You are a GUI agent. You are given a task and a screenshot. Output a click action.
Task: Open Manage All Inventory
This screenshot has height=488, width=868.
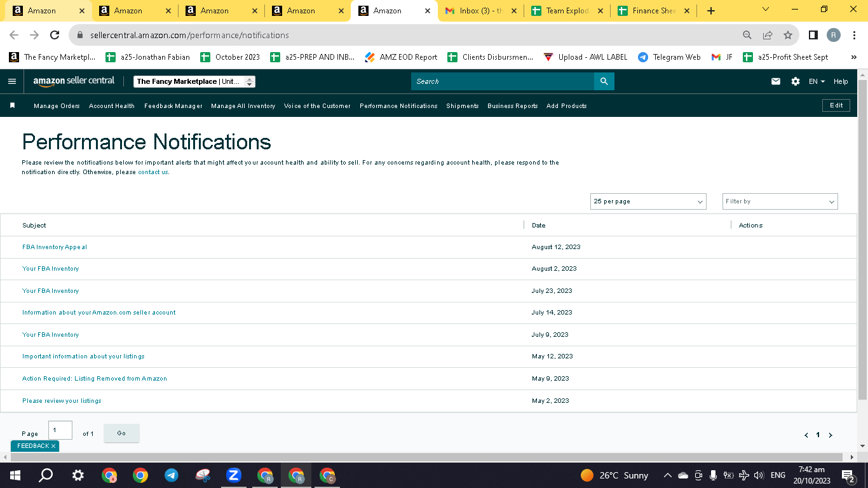click(243, 106)
